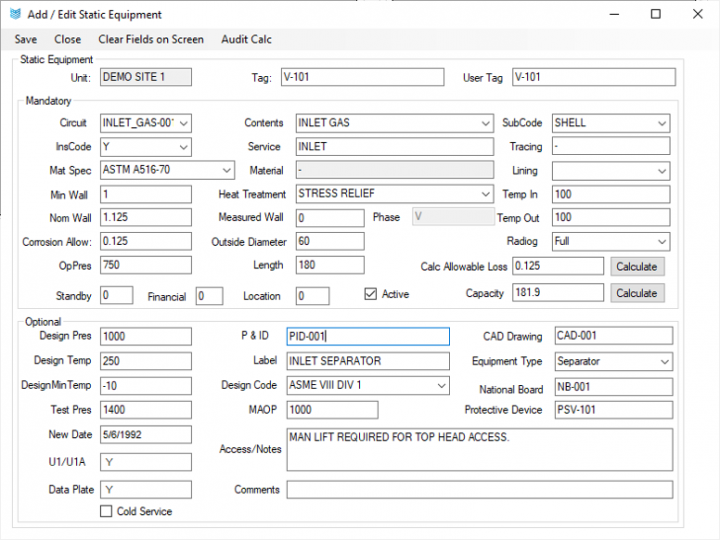
Task: Click the greyed Material field
Action: click(x=395, y=170)
